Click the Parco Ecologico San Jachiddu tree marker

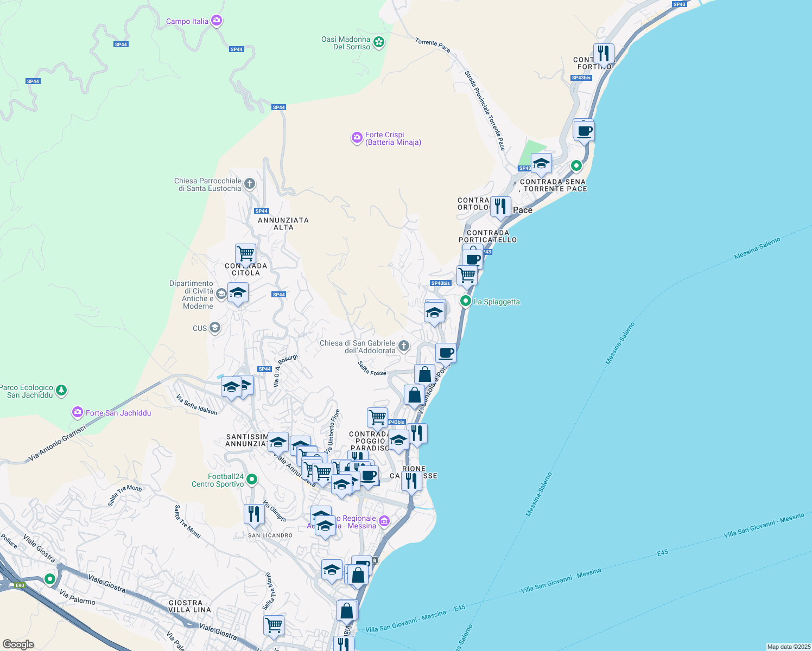pos(61,390)
